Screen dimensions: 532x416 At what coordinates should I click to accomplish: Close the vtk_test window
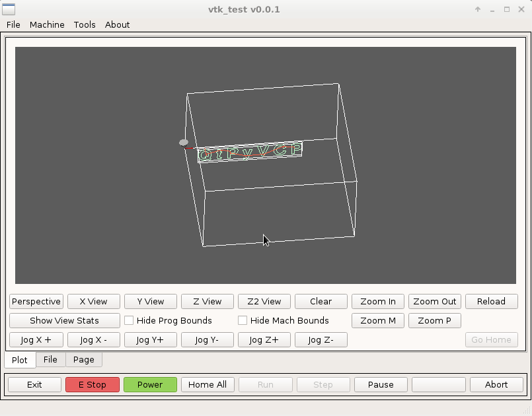click(x=521, y=9)
